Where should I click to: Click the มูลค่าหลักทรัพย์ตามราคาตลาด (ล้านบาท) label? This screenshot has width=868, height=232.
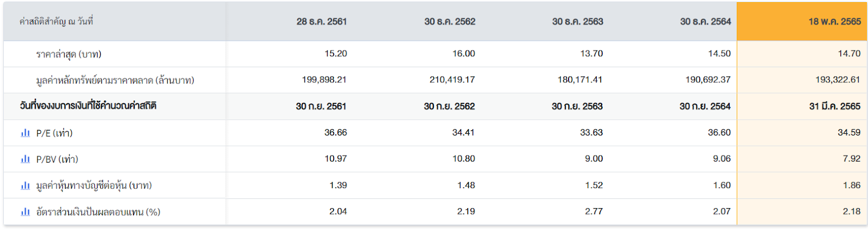[x=115, y=81]
